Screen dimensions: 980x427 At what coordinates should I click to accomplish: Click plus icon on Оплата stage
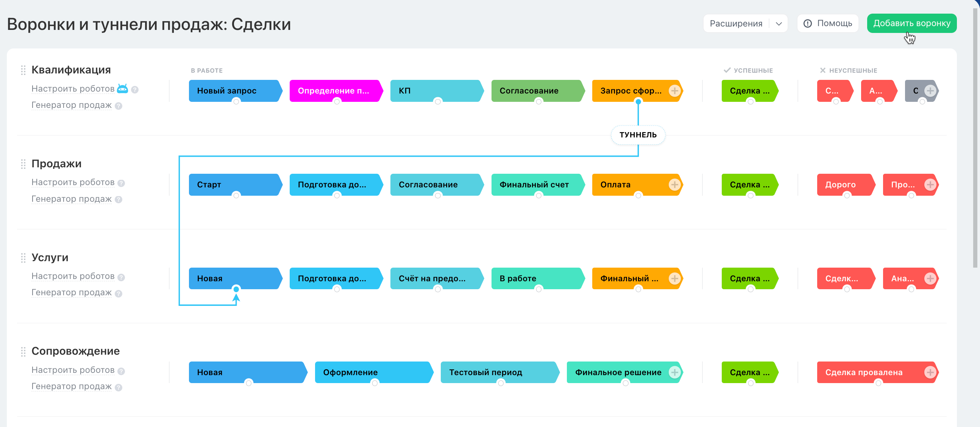coord(674,185)
